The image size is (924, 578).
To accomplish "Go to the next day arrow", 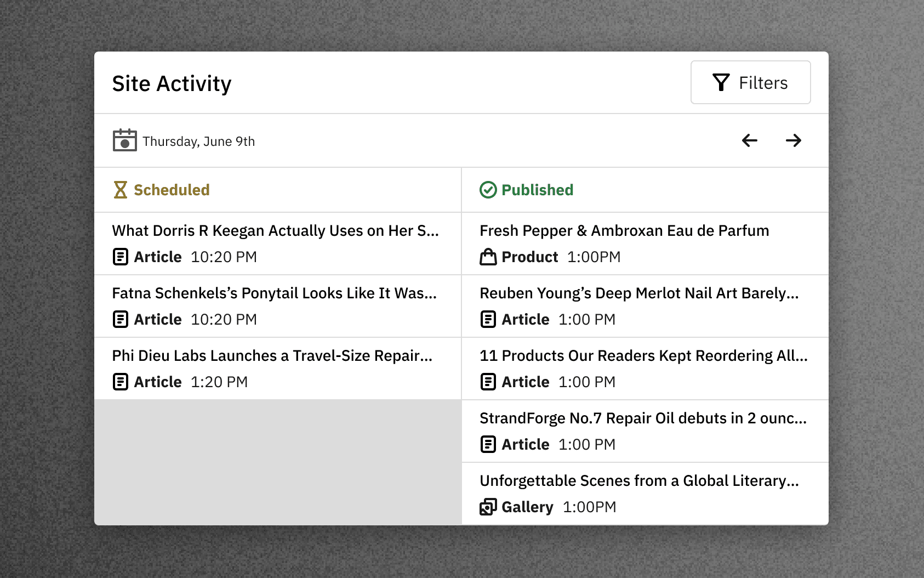I will (793, 140).
